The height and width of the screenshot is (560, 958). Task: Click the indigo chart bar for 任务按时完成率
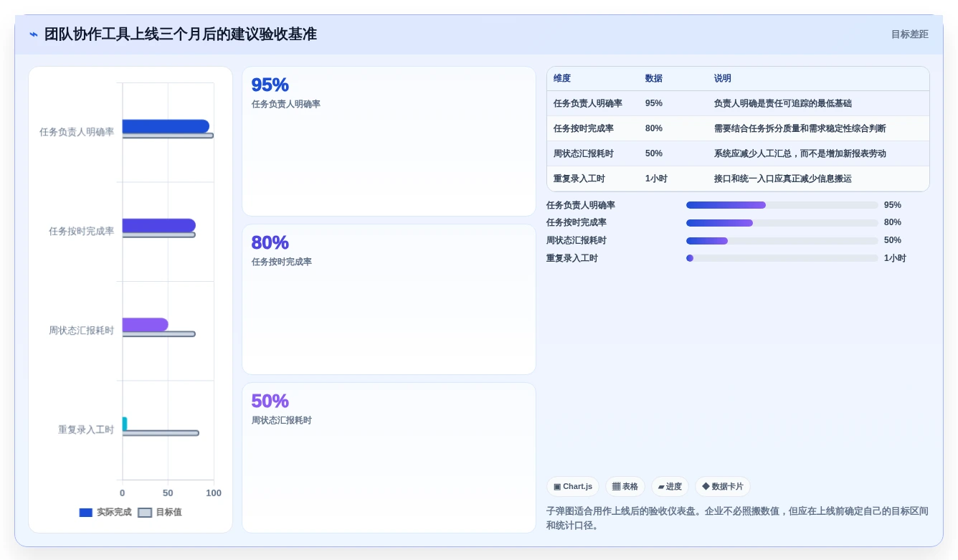pos(159,226)
